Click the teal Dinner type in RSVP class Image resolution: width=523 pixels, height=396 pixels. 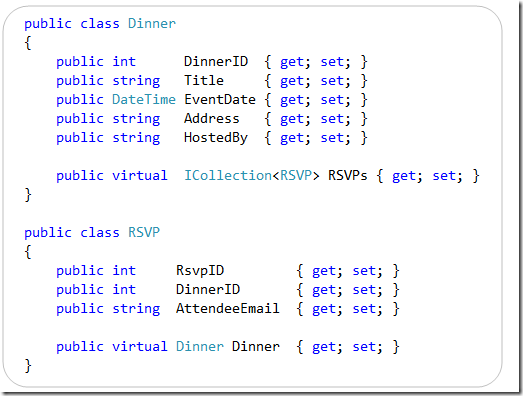[x=200, y=347]
